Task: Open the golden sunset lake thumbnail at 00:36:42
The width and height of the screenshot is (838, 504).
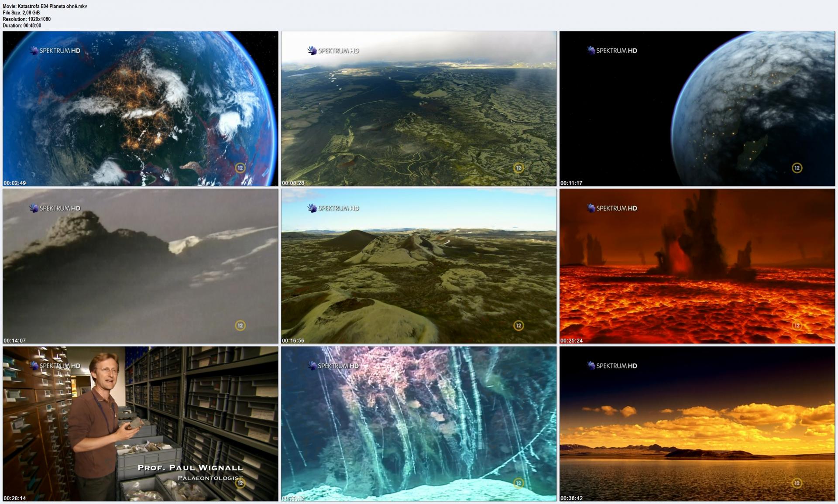Action: pos(697,423)
